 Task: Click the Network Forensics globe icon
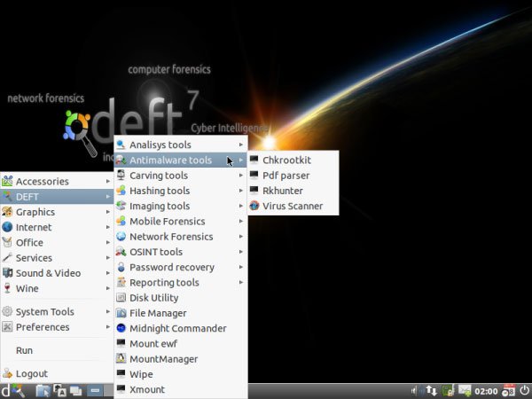(x=121, y=236)
